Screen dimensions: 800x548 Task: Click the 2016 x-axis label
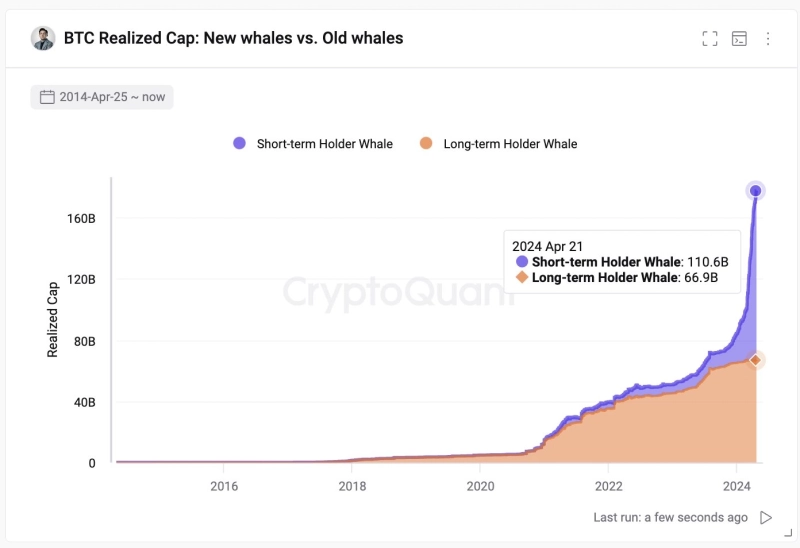[x=224, y=486]
